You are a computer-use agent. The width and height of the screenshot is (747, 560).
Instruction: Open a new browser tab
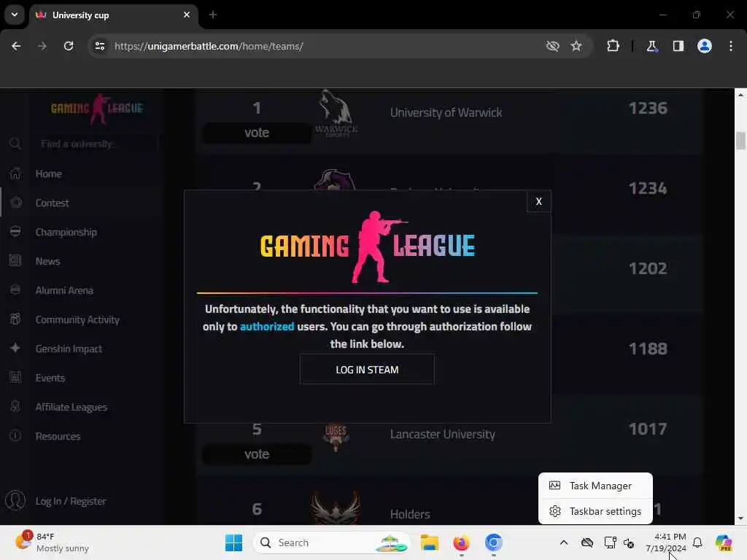coord(213,15)
